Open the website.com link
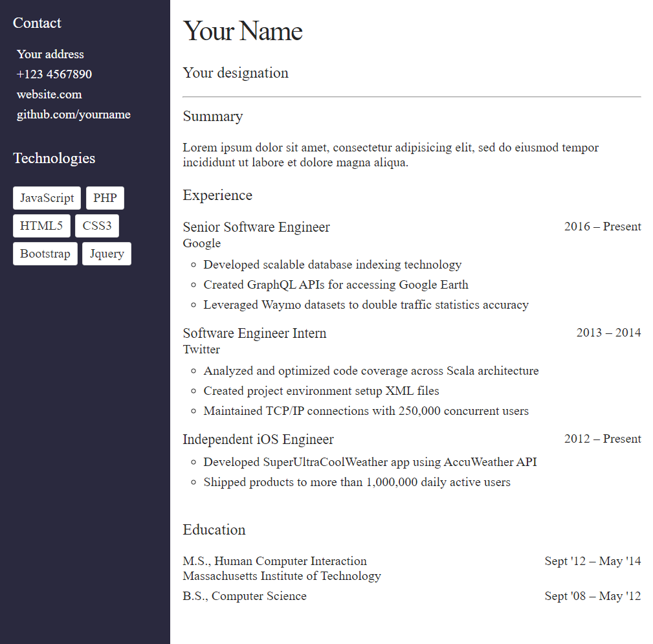The image size is (653, 644). (49, 94)
